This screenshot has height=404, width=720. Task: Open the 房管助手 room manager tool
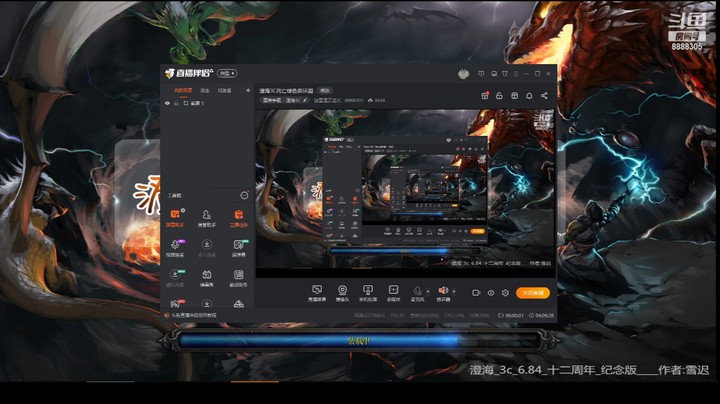click(x=207, y=218)
